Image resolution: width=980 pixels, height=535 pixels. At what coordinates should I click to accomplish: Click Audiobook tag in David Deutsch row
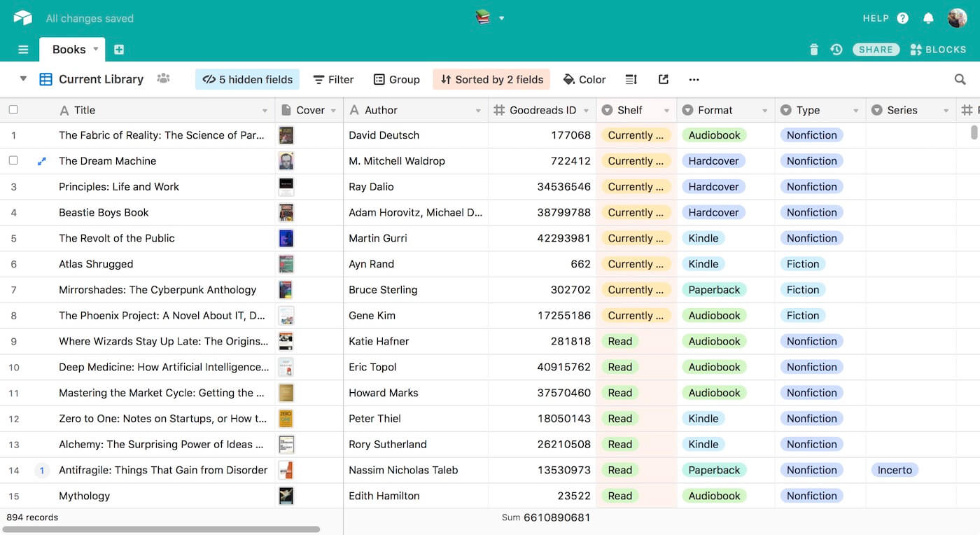[714, 135]
